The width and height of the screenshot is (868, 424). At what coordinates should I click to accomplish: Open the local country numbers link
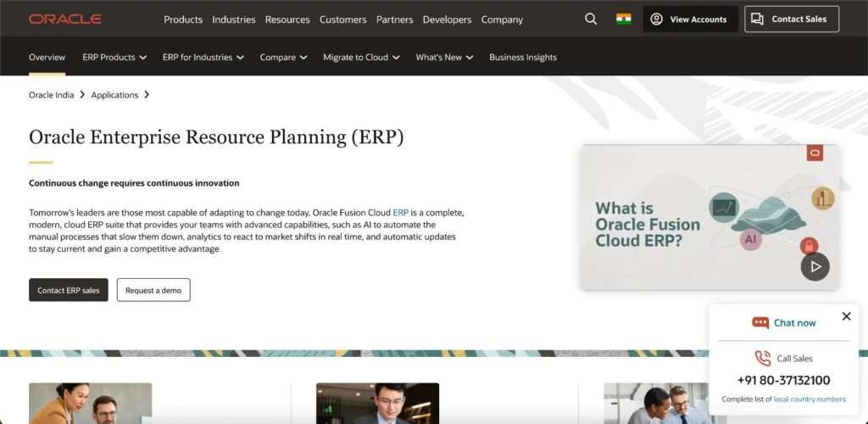tap(810, 399)
